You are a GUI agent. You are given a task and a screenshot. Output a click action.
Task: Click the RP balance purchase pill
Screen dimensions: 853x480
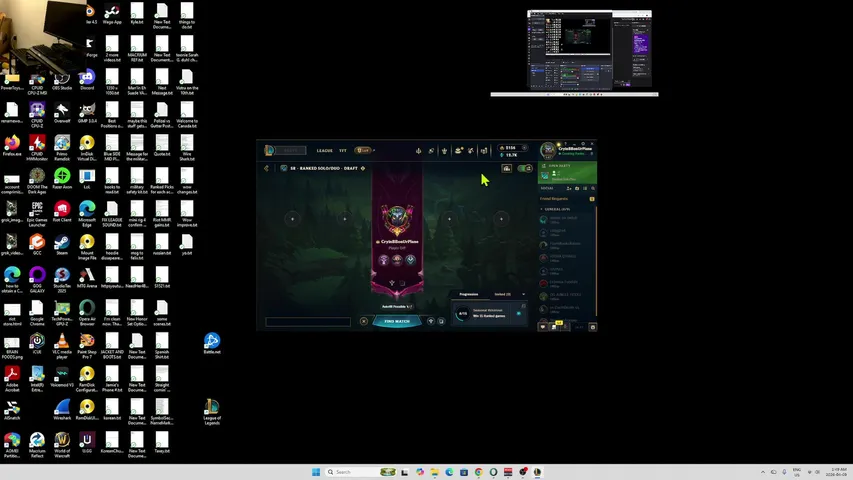click(513, 147)
